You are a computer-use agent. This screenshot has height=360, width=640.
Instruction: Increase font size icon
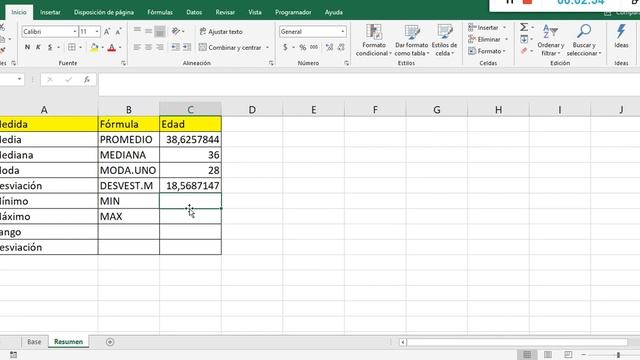click(107, 31)
